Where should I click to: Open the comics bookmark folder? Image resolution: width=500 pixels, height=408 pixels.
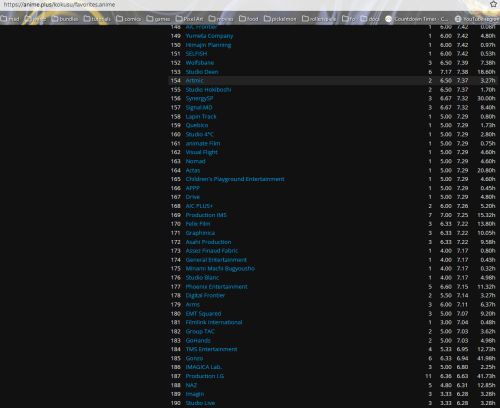coord(129,19)
